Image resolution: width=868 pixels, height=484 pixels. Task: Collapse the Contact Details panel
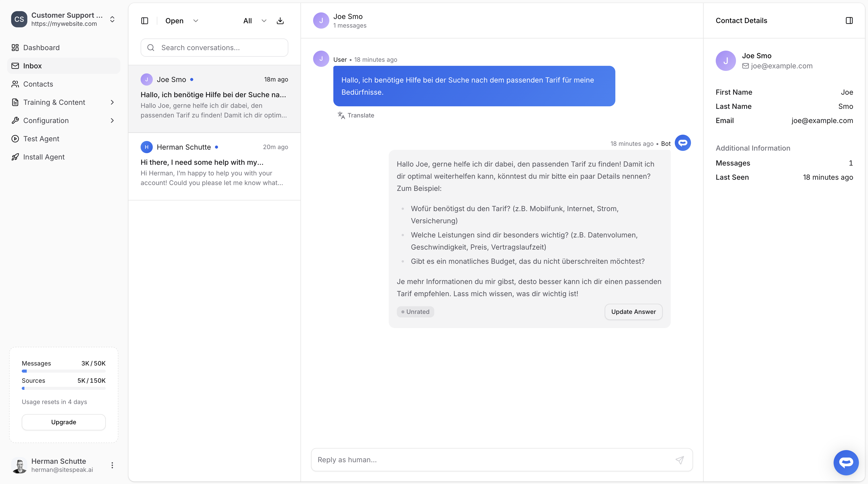point(849,20)
